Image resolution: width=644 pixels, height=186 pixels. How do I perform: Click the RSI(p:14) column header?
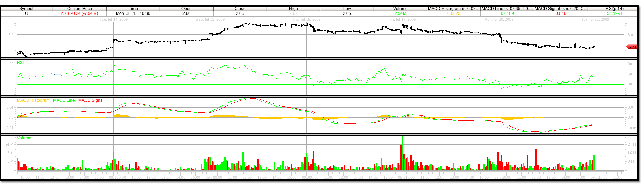(x=614, y=9)
